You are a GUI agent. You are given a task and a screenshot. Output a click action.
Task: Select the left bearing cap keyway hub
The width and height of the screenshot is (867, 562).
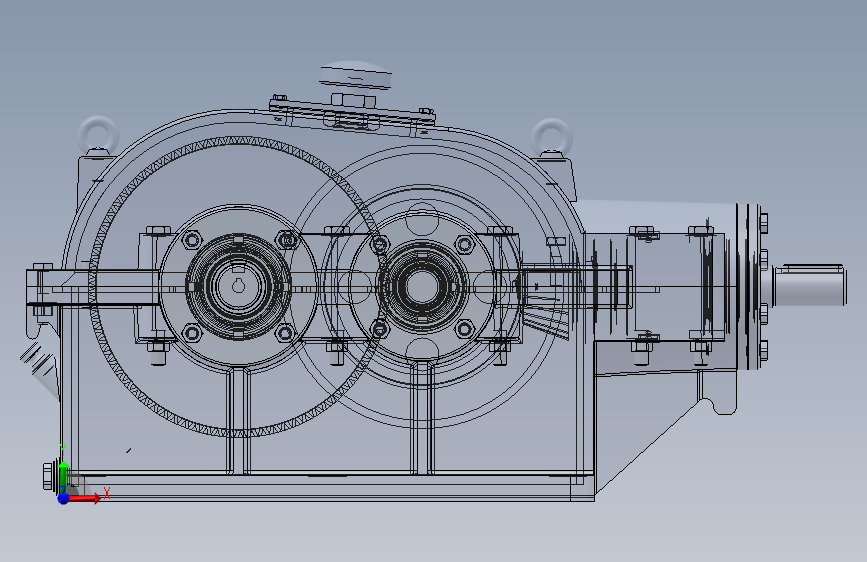click(x=238, y=286)
